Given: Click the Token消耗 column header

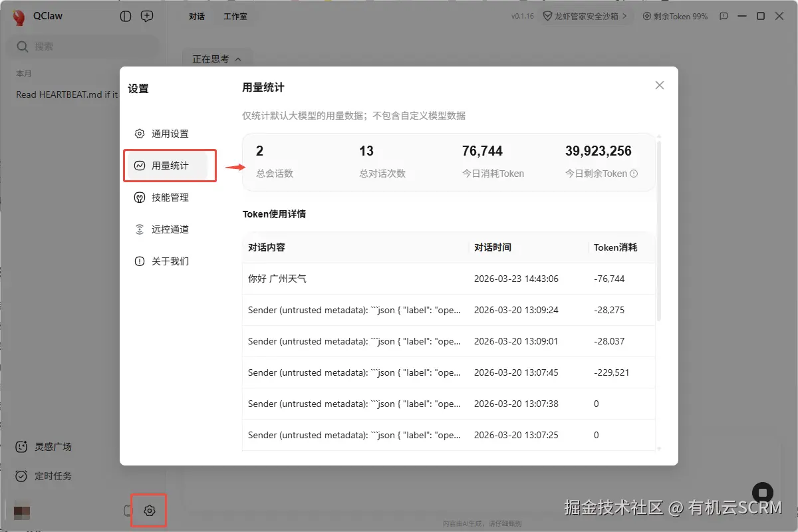Looking at the screenshot, I should point(615,247).
